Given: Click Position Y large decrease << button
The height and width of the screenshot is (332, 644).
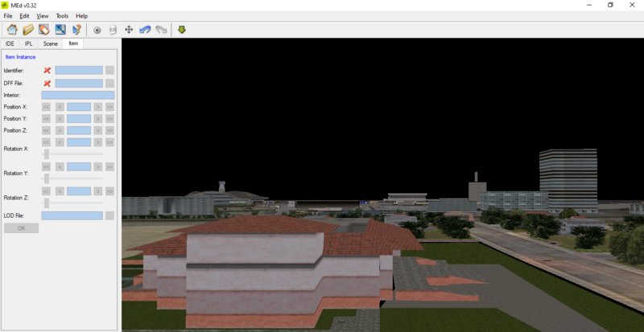Looking at the screenshot, I should tap(46, 119).
